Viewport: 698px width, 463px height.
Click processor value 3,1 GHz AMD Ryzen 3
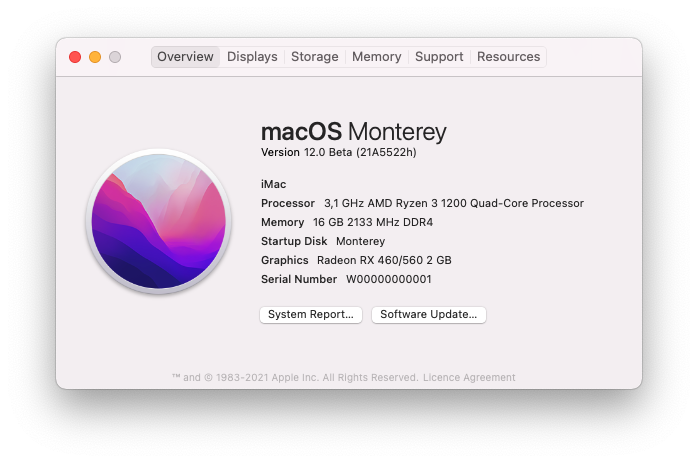pyautogui.click(x=454, y=203)
